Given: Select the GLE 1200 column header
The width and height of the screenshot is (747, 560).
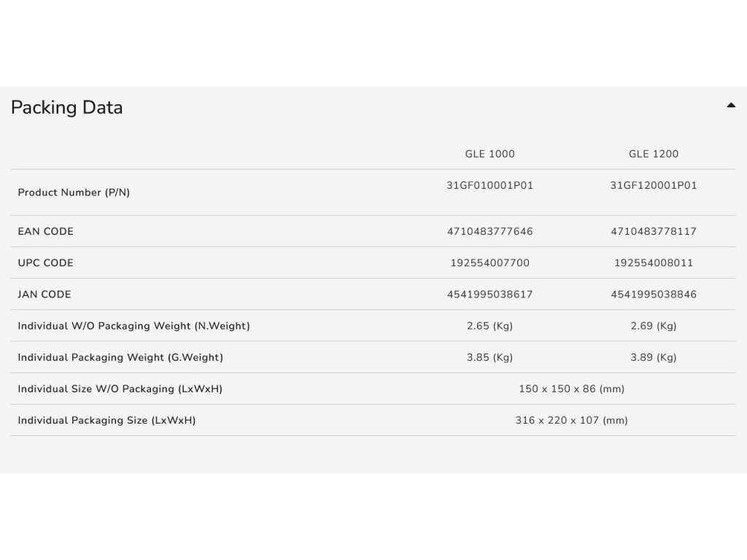Looking at the screenshot, I should pyautogui.click(x=653, y=154).
